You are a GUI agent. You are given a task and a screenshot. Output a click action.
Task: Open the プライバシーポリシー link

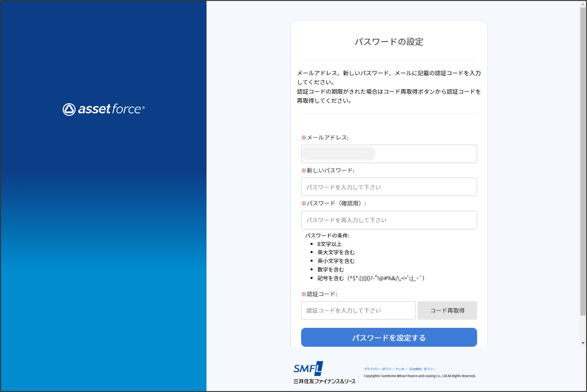[x=379, y=369]
